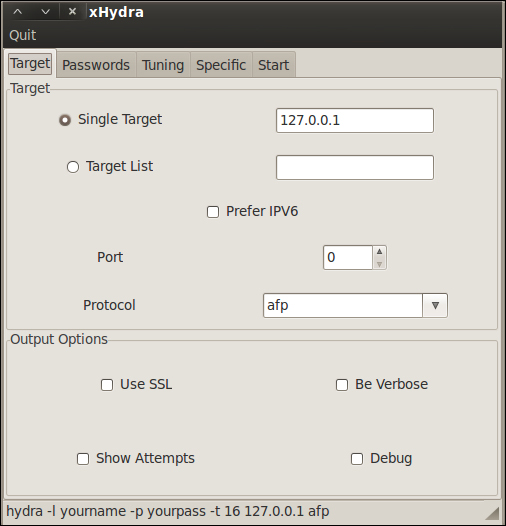This screenshot has width=506, height=526.
Task: Click the Single Target address field
Action: tap(355, 120)
